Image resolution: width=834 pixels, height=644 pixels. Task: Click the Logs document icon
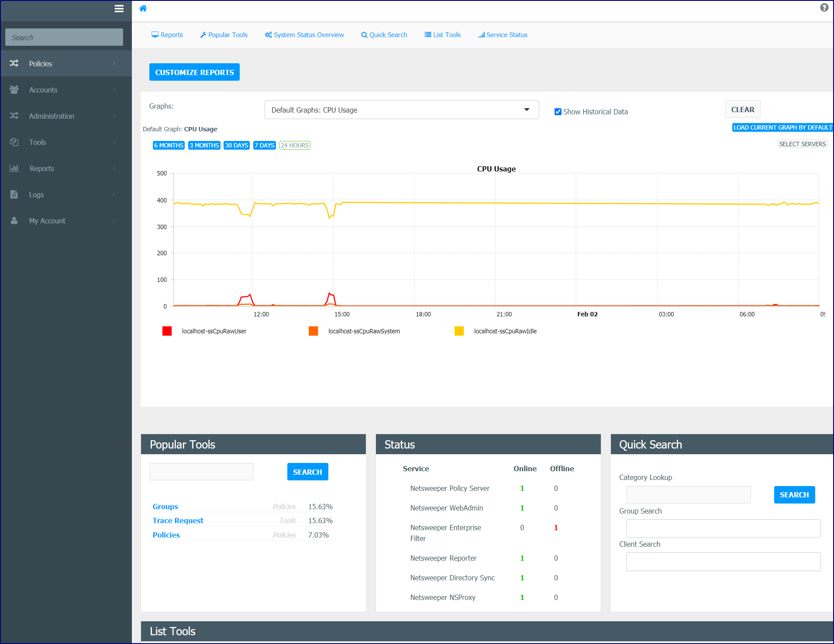[x=14, y=194]
